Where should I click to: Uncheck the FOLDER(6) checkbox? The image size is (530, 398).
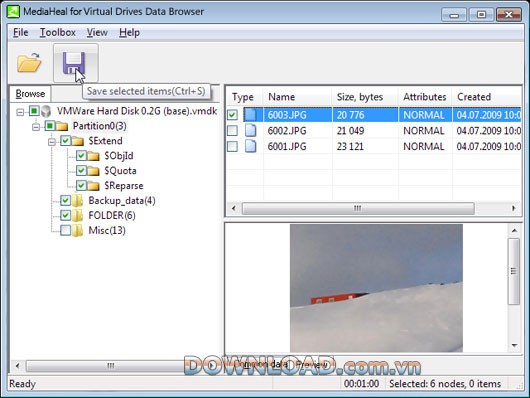[x=66, y=215]
